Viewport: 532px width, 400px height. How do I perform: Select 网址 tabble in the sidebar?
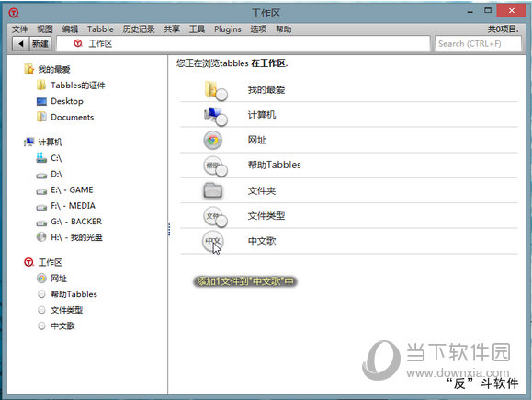pyautogui.click(x=59, y=279)
